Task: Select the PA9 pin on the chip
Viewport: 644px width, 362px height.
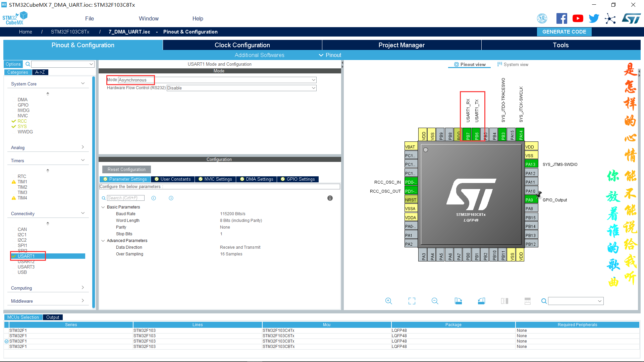Action: point(531,199)
